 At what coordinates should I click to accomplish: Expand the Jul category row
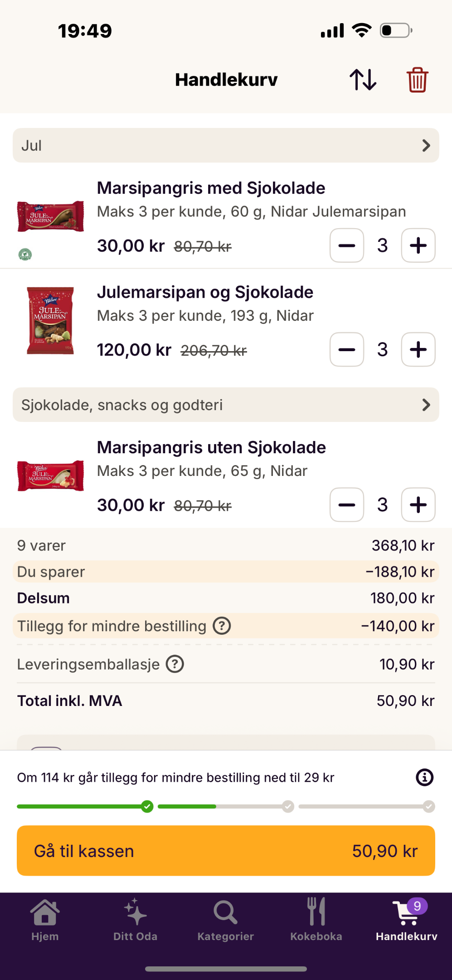pos(226,146)
